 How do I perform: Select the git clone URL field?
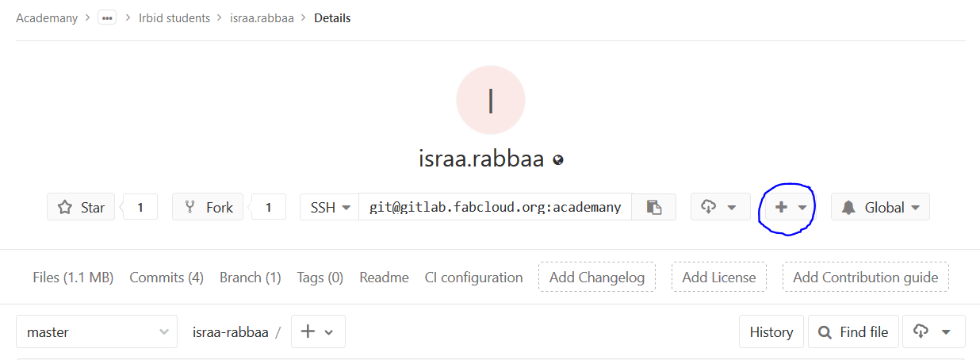tap(496, 207)
